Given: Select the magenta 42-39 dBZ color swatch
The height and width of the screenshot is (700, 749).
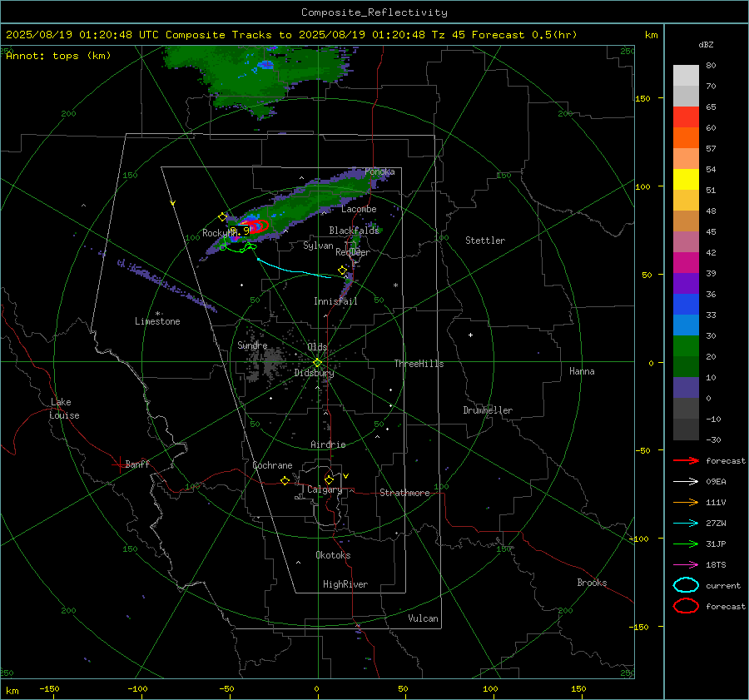Looking at the screenshot, I should [686, 263].
